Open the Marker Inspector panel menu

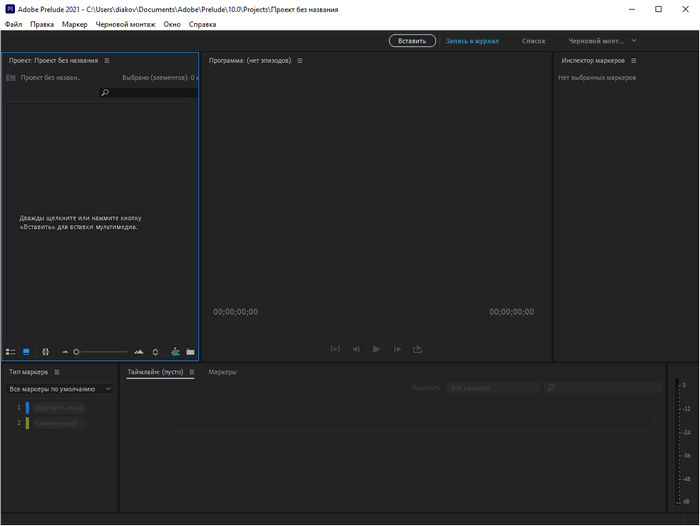click(633, 61)
